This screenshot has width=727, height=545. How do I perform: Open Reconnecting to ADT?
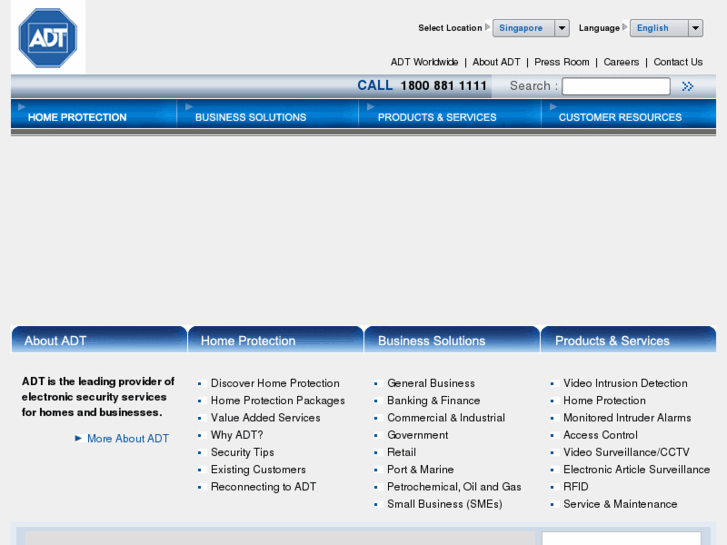(x=263, y=487)
